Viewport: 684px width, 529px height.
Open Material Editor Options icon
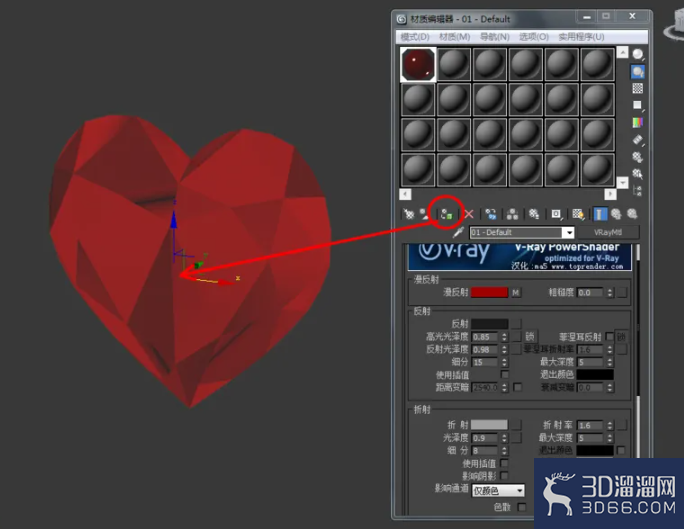tap(638, 157)
